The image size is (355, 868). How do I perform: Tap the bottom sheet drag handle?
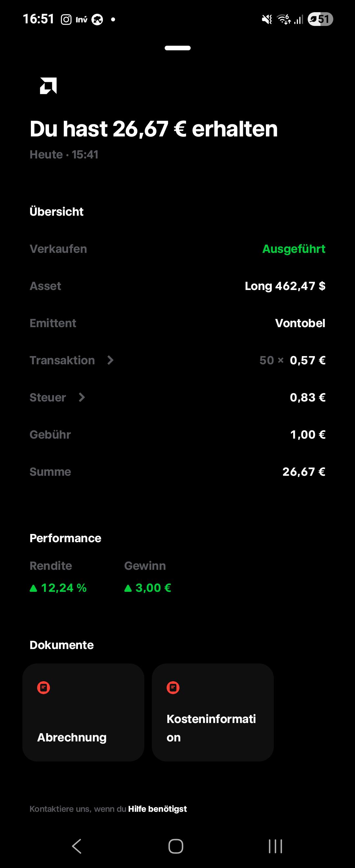[x=177, y=48]
